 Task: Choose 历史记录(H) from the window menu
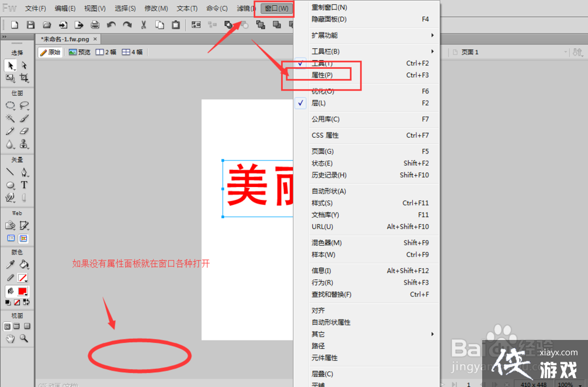click(x=329, y=175)
